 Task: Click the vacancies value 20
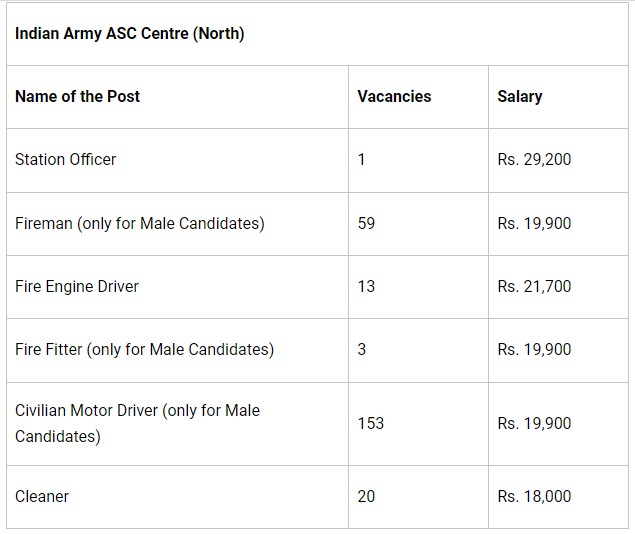click(366, 496)
